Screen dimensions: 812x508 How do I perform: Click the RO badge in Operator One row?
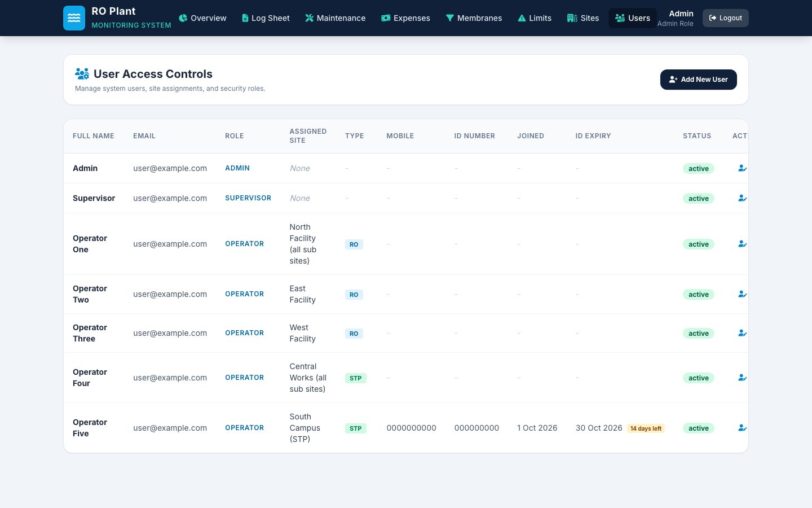[x=354, y=244]
